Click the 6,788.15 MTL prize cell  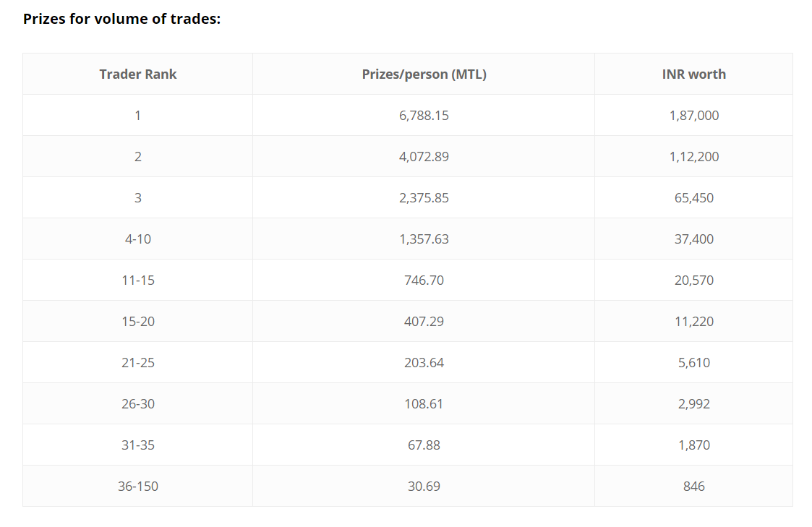[x=424, y=115]
